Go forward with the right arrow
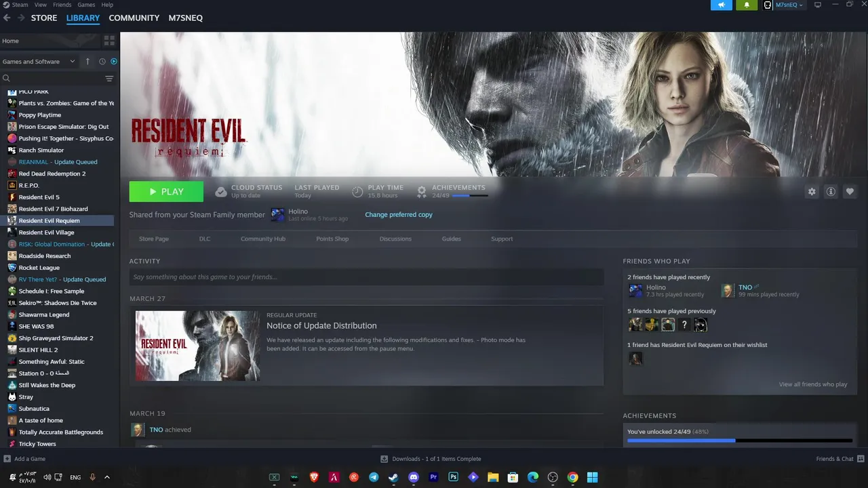The width and height of the screenshot is (868, 488). [21, 18]
